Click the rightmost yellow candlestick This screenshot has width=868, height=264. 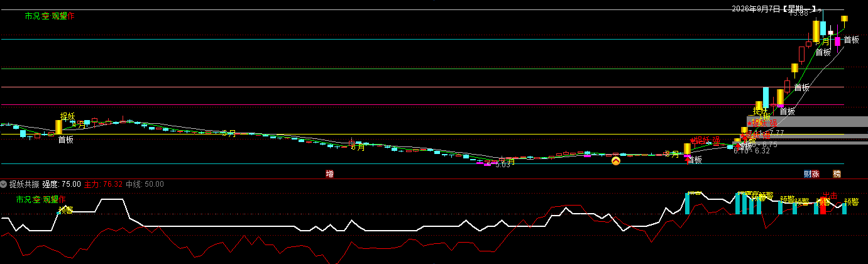(x=845, y=18)
